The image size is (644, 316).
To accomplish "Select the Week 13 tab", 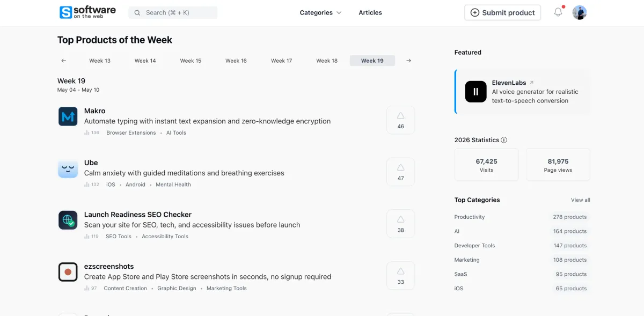I will coord(100,61).
